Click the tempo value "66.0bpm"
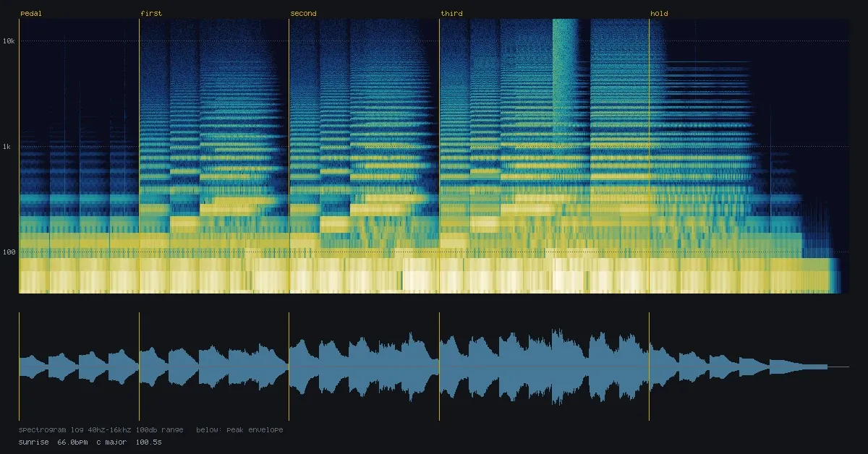 (72, 442)
